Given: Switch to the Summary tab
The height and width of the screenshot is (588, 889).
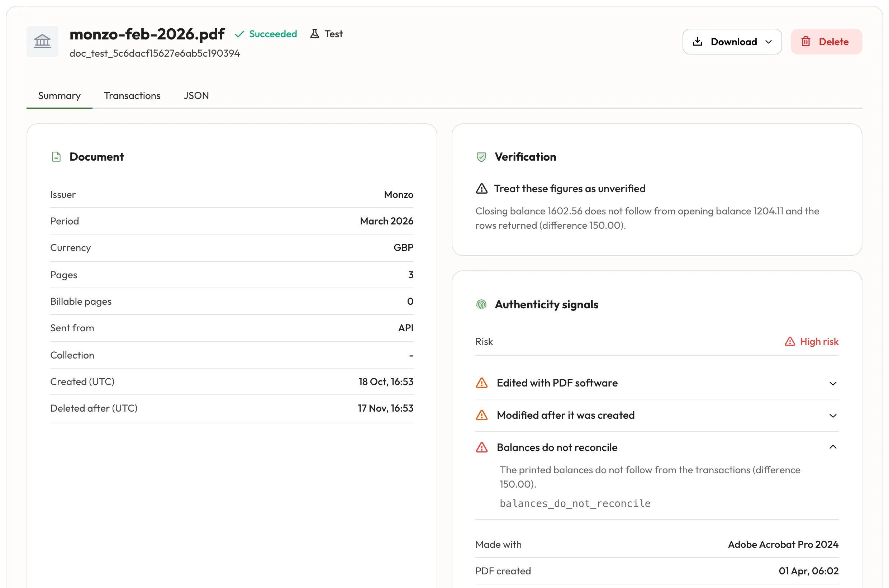Looking at the screenshot, I should tap(59, 96).
